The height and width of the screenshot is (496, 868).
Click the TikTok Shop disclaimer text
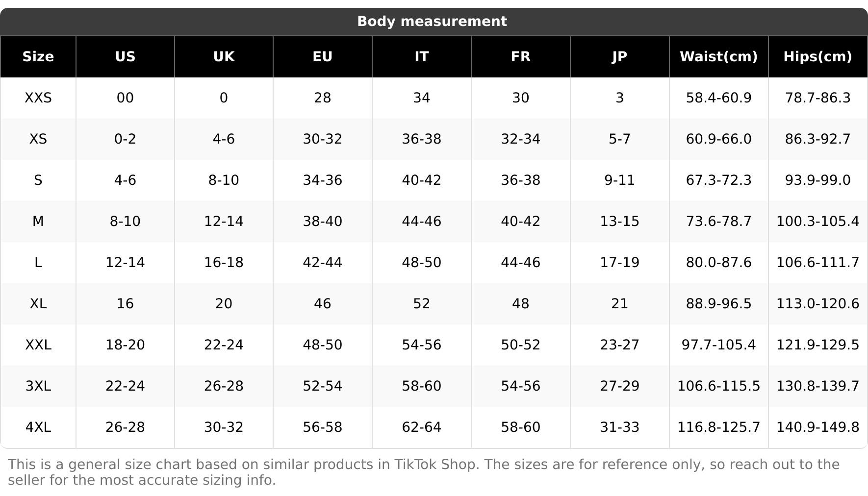(x=424, y=472)
